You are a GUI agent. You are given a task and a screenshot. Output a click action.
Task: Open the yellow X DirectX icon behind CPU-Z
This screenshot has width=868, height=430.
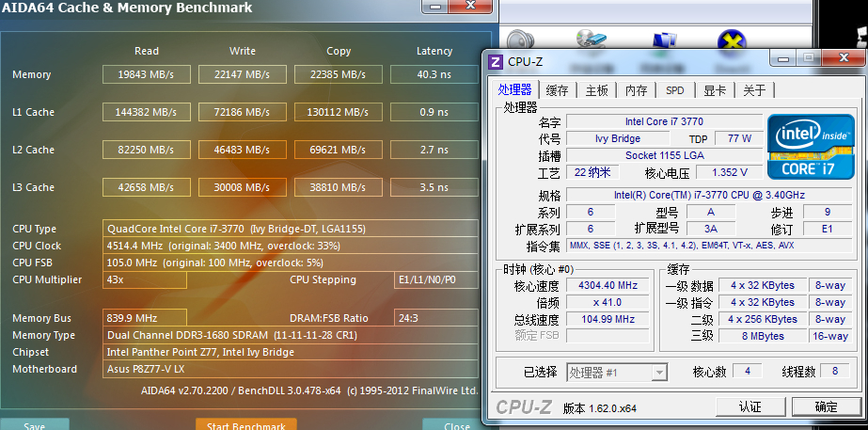pyautogui.click(x=732, y=40)
